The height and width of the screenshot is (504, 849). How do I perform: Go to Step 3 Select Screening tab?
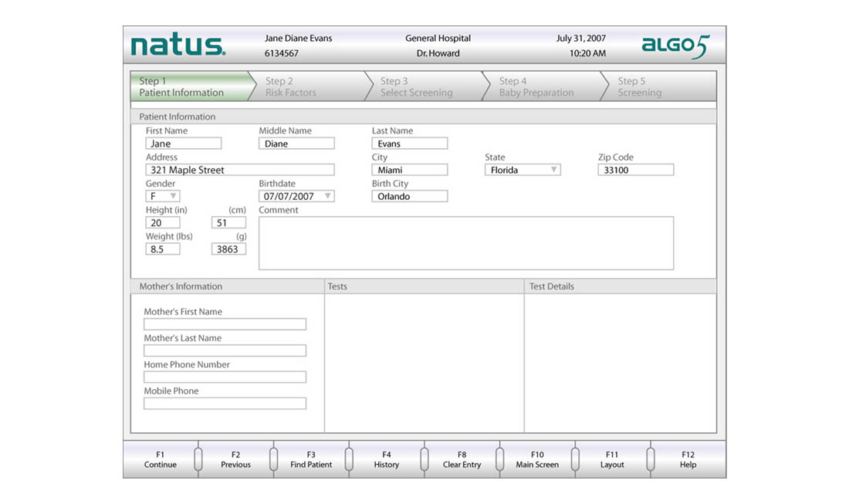click(421, 86)
